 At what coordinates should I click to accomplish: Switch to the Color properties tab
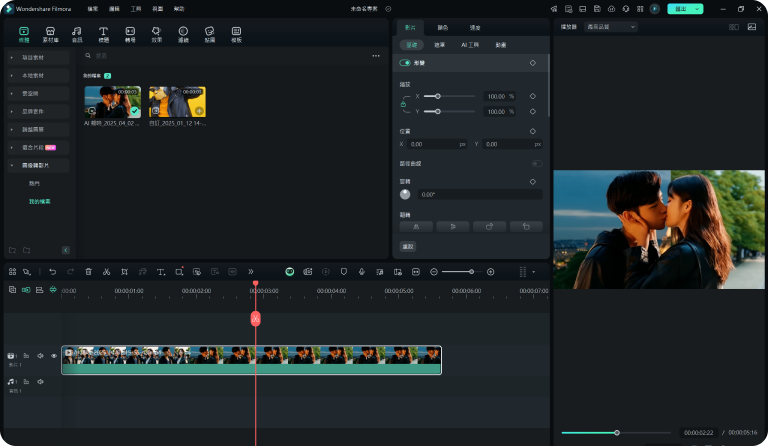[x=443, y=27]
